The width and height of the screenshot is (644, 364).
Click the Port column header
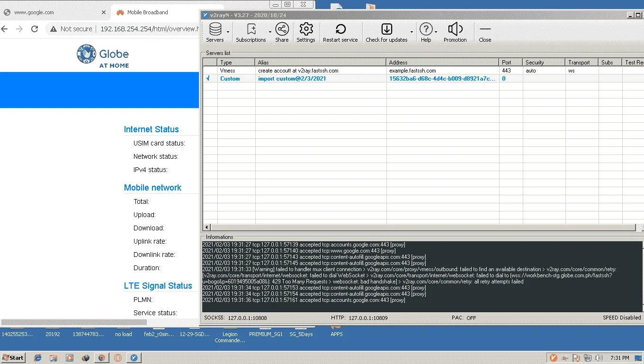510,62
